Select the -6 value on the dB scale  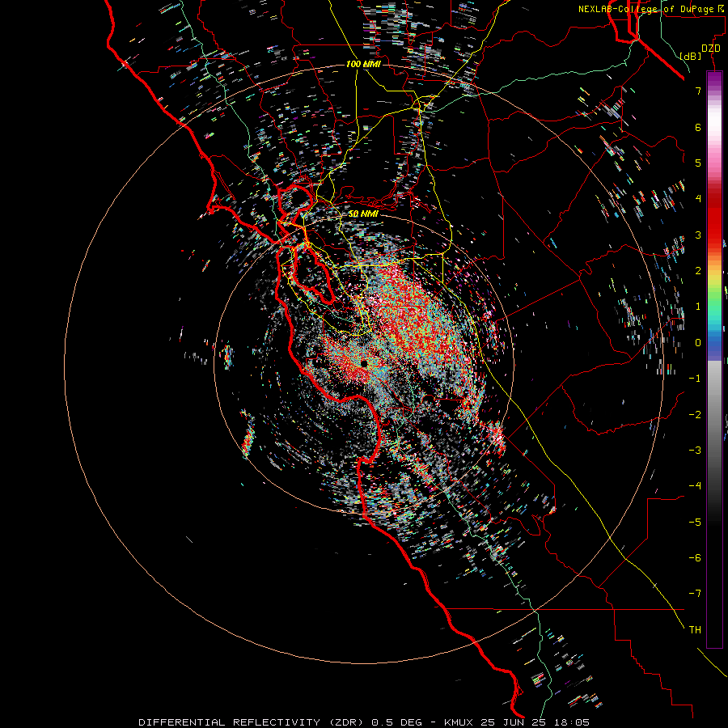click(695, 558)
